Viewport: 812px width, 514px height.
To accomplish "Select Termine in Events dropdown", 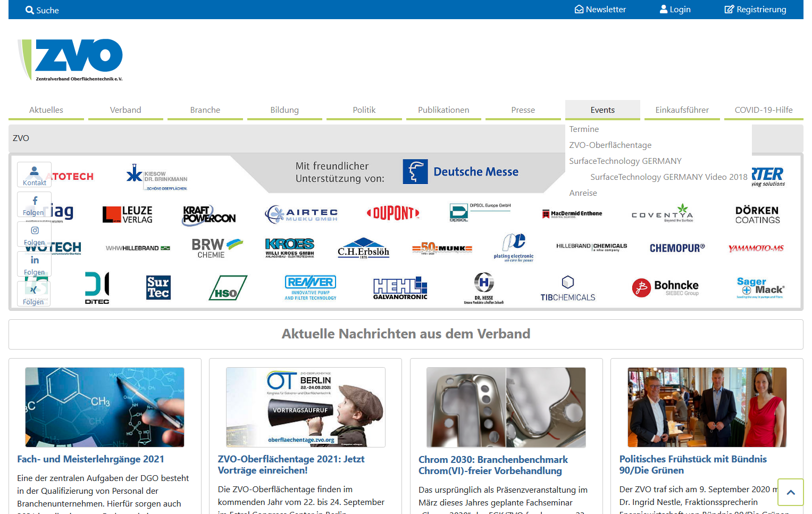I will (x=584, y=129).
